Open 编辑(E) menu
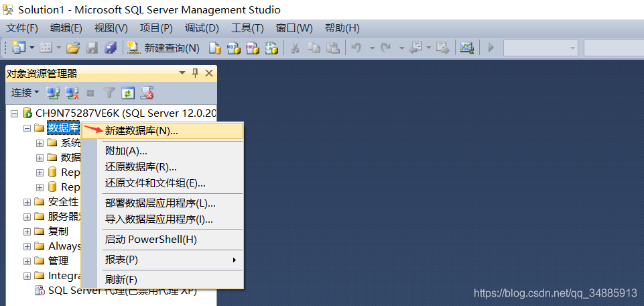Image resolution: width=644 pixels, height=306 pixels. pyautogui.click(x=66, y=28)
